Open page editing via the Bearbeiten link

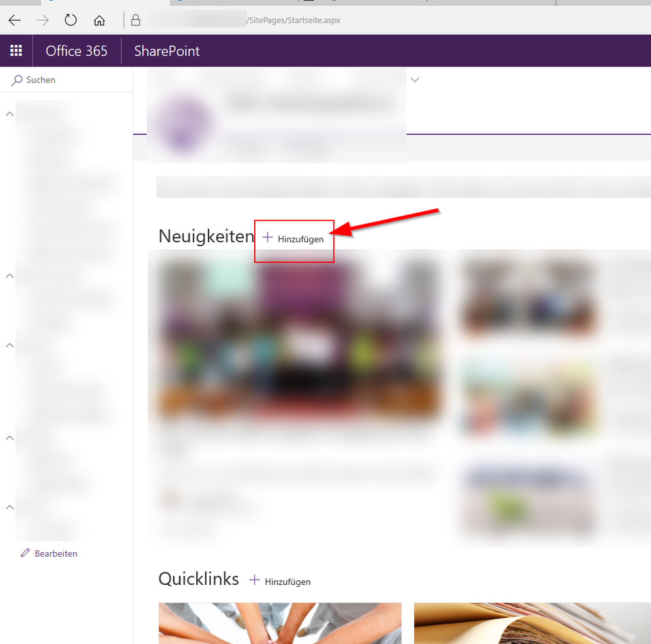click(56, 553)
